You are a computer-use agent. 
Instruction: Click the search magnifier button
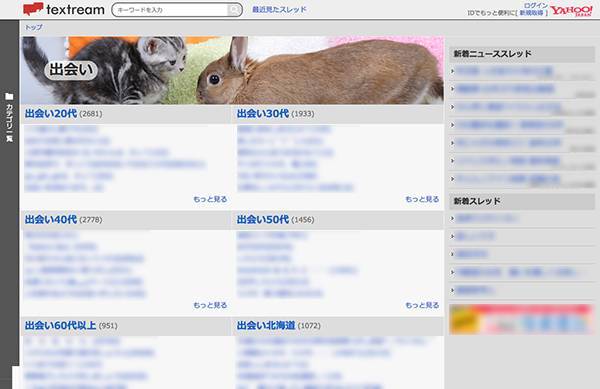[234, 10]
